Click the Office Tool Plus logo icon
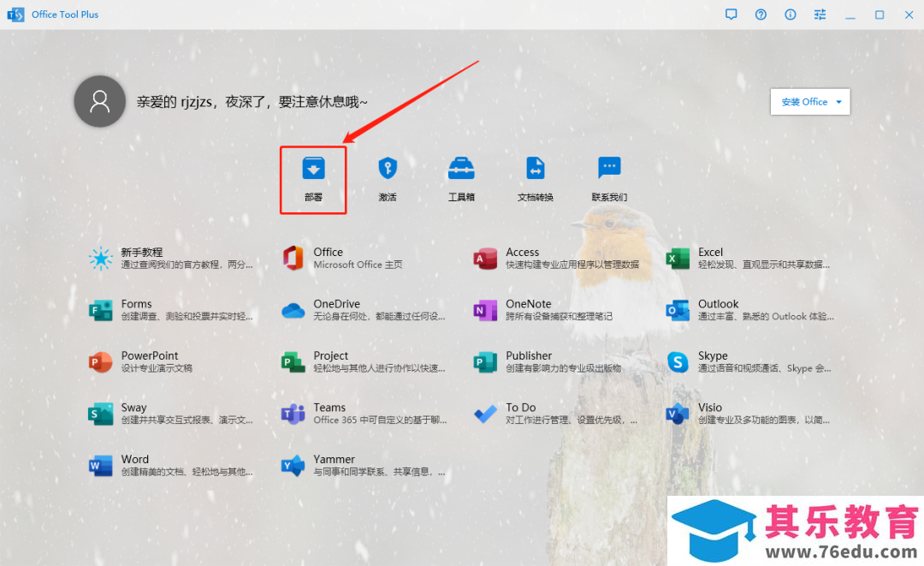This screenshot has width=924, height=566. click(16, 15)
